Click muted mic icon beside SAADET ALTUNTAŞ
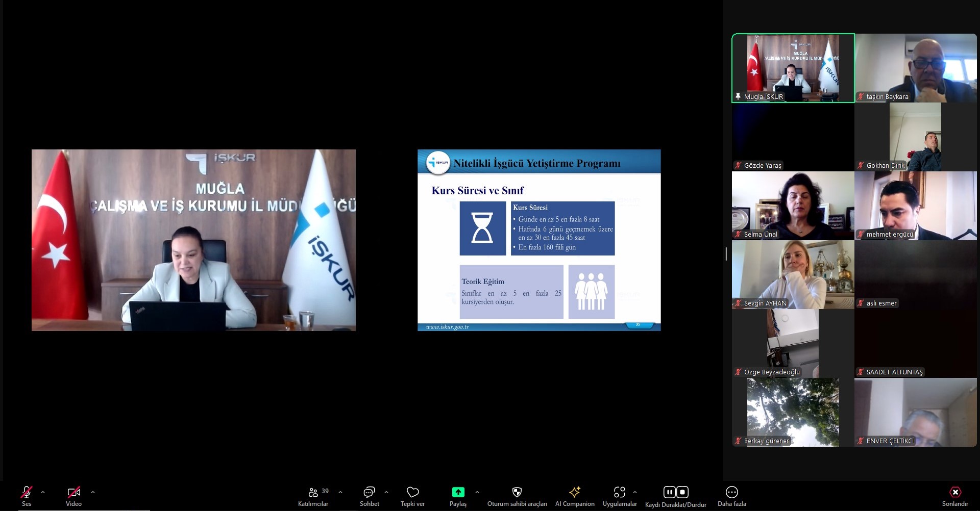Image resolution: width=980 pixels, height=511 pixels. 861,372
